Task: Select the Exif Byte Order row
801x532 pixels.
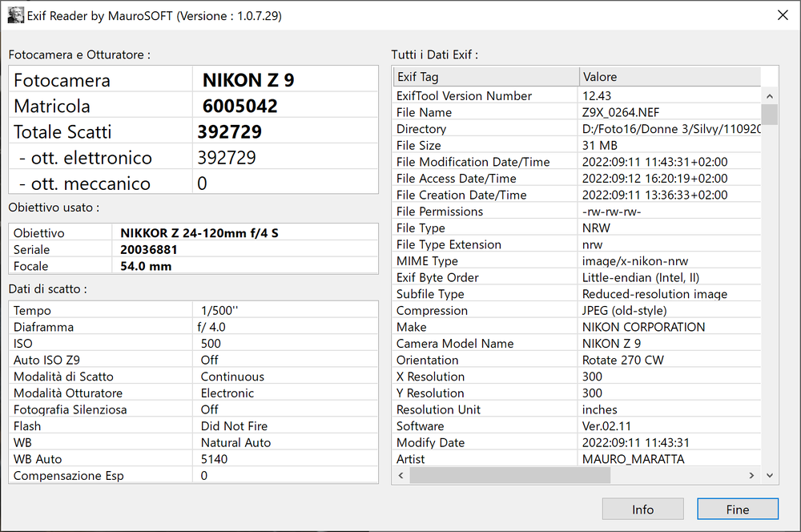Action: pyautogui.click(x=577, y=277)
